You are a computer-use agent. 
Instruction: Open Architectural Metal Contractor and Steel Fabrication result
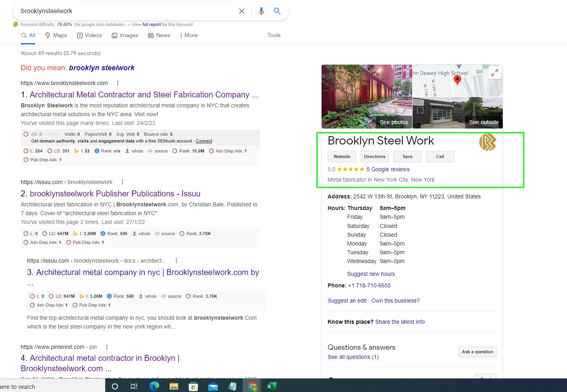[144, 95]
